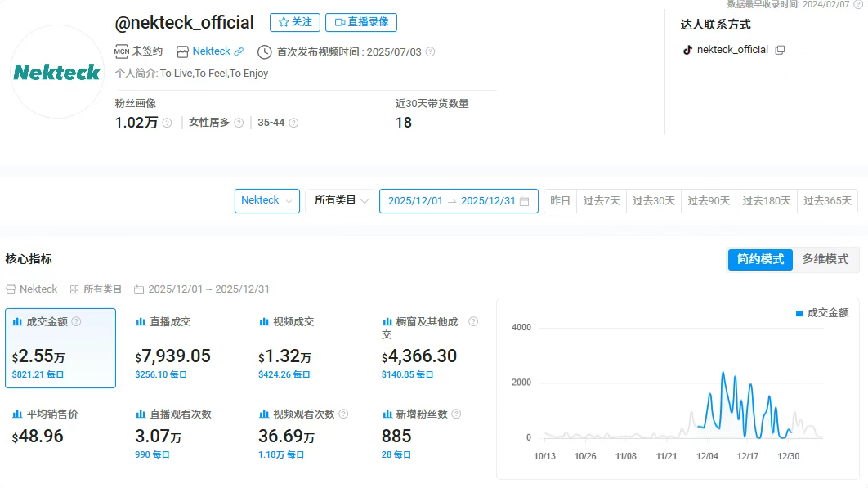868x488 pixels.
Task: Click the help icon next to 视频观看次数
Action: point(343,414)
